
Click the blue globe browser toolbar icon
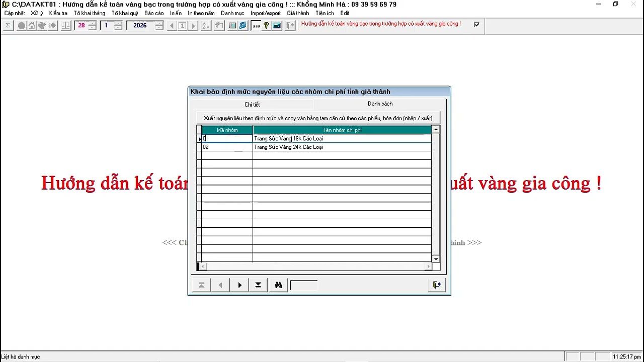point(243,25)
